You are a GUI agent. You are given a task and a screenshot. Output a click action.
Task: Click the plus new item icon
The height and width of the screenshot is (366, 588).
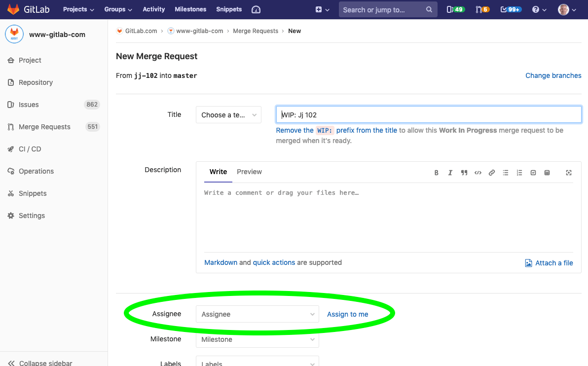tap(318, 9)
